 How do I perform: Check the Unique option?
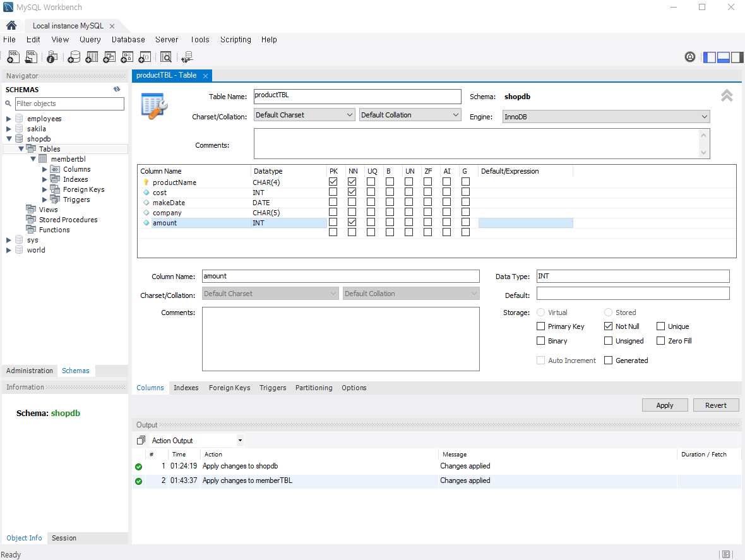click(660, 326)
